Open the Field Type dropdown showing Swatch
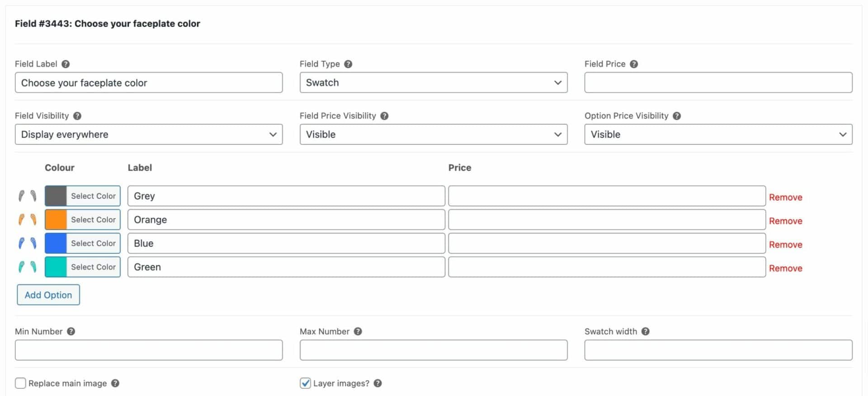This screenshot has height=396, width=868. (x=434, y=82)
